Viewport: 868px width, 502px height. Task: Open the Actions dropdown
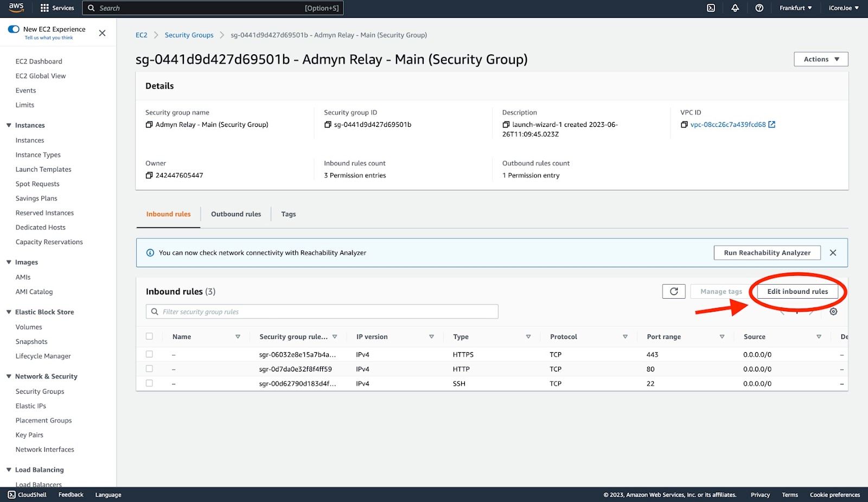click(x=821, y=59)
